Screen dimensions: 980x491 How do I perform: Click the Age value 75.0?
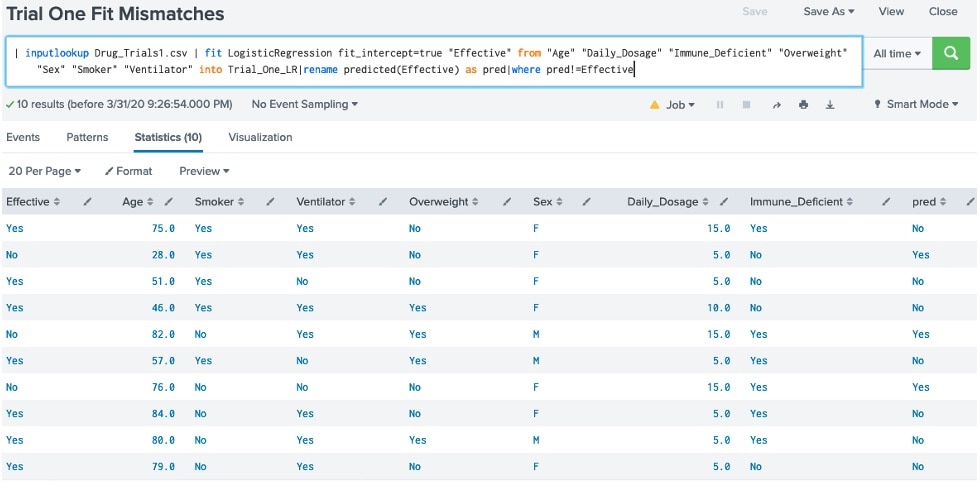(x=163, y=229)
